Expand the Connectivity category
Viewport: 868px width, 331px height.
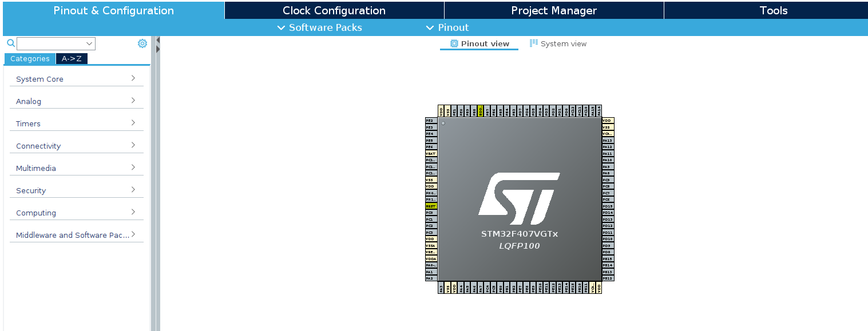76,146
